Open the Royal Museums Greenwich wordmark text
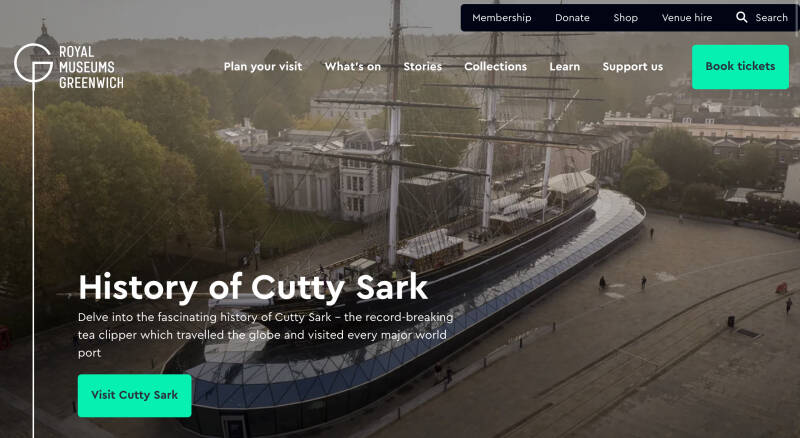This screenshot has width=800, height=438. click(x=91, y=67)
